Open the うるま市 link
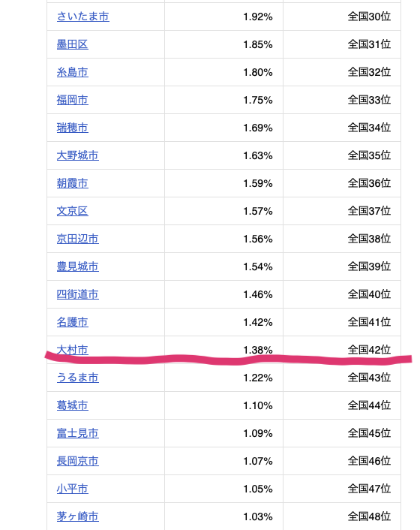Viewport: 420px width, 530px height. (x=78, y=377)
